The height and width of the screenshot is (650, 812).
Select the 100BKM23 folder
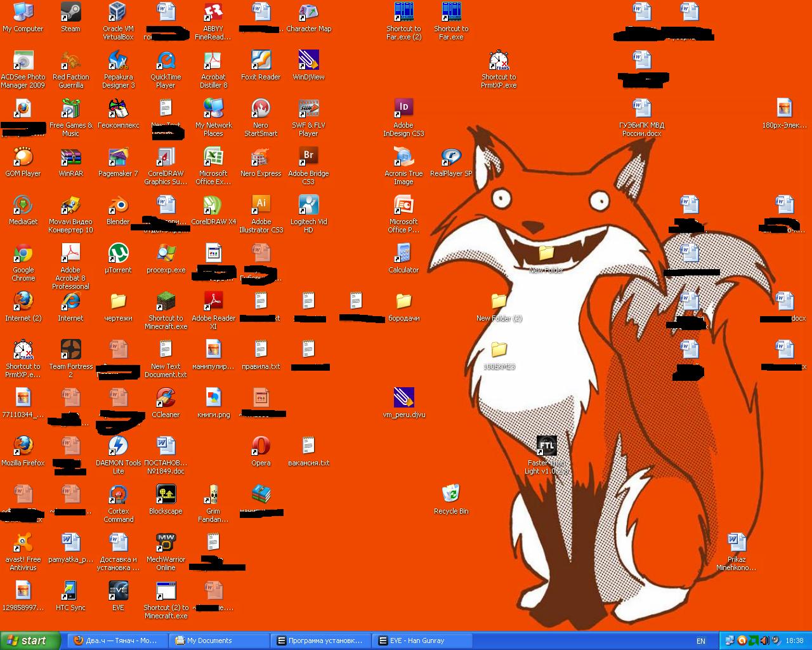point(499,355)
